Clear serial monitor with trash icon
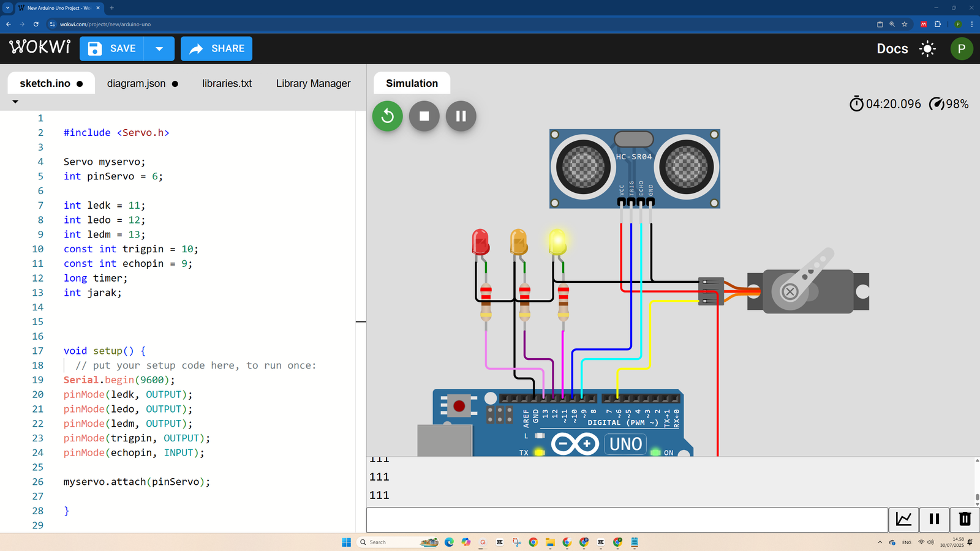Image resolution: width=980 pixels, height=551 pixels. pos(965,520)
